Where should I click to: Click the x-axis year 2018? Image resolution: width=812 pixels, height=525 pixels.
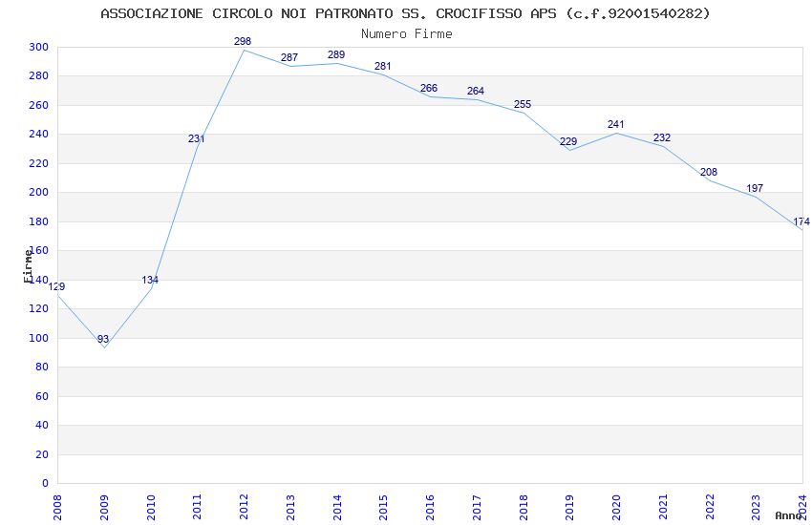click(x=524, y=507)
